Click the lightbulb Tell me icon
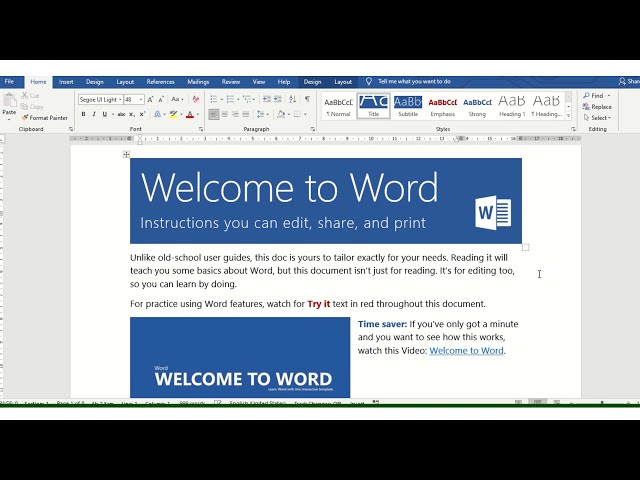The height and width of the screenshot is (480, 640). (x=369, y=82)
